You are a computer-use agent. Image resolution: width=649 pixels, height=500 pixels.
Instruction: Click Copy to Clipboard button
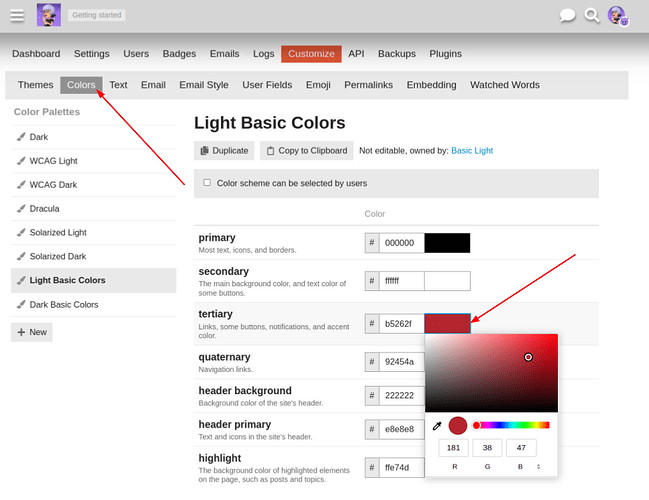[307, 151]
